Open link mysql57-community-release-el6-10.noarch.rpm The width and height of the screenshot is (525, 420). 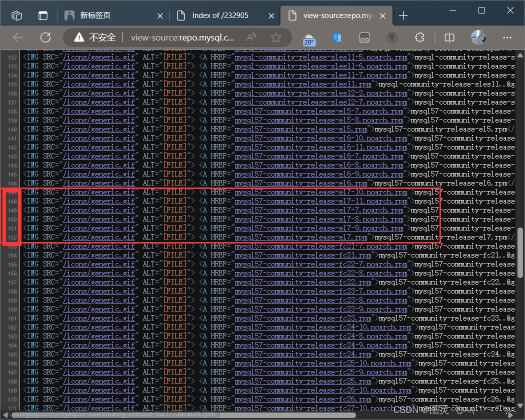coord(321,138)
